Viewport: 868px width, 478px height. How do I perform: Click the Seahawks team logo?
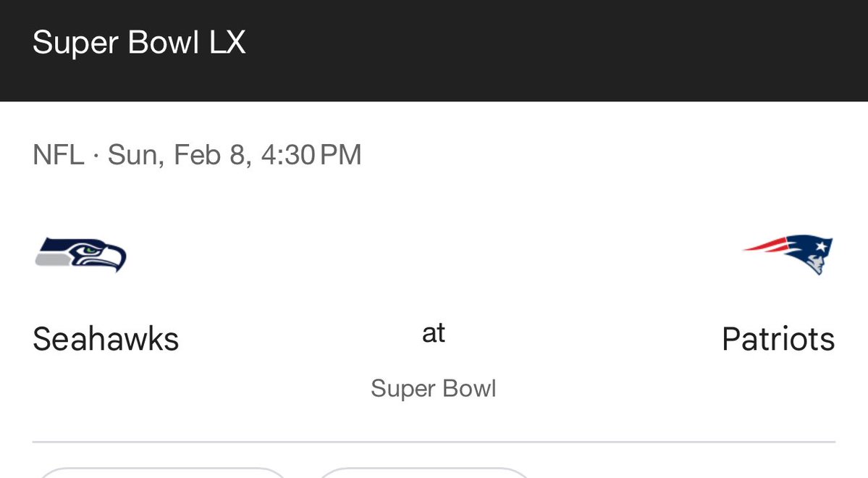[80, 254]
